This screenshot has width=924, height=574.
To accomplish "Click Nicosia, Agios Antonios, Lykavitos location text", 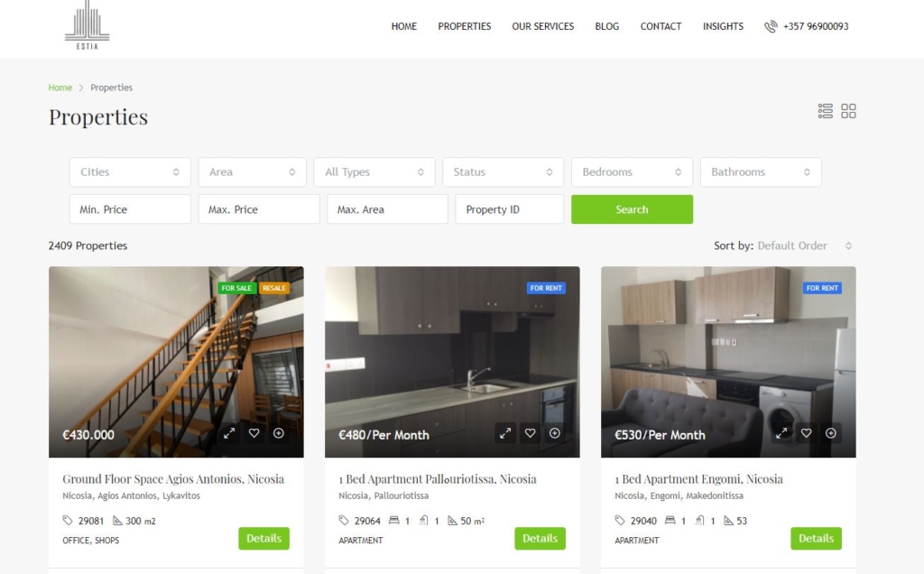I will pos(132,495).
